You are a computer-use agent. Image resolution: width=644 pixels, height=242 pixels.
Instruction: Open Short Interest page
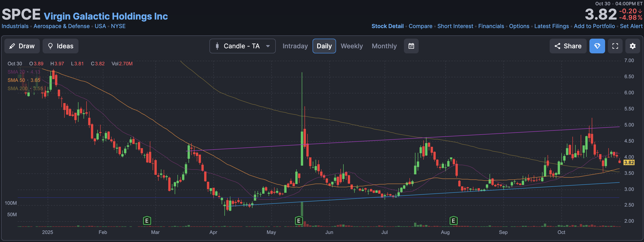click(455, 26)
